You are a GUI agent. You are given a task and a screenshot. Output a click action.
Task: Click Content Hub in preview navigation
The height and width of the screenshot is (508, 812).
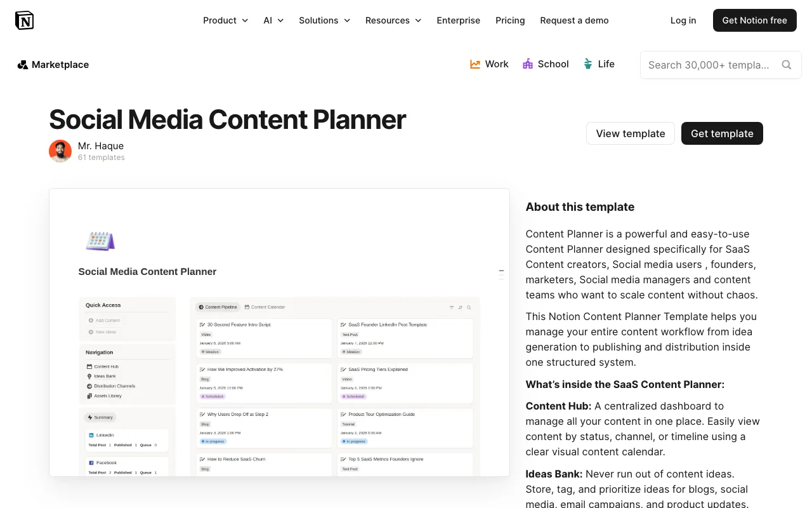pyautogui.click(x=103, y=366)
